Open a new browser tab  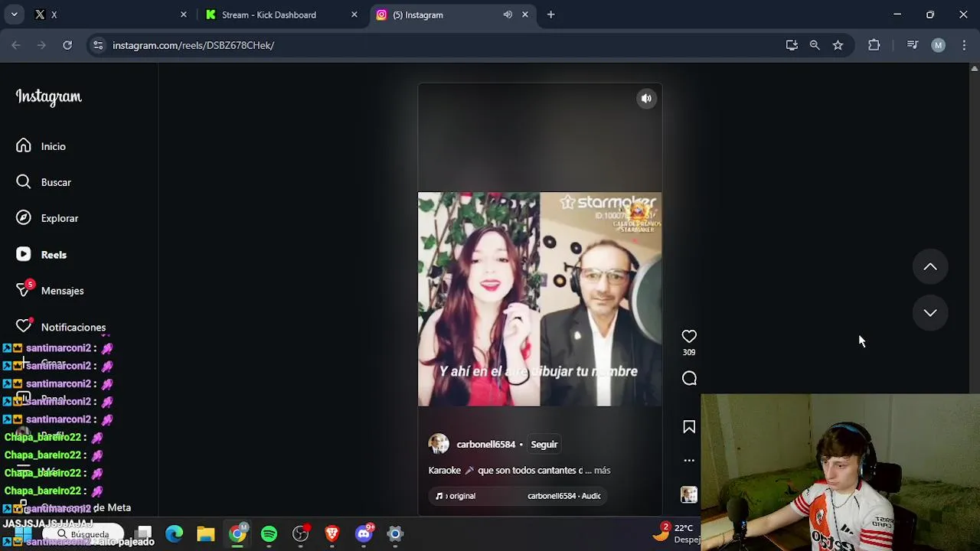(550, 15)
